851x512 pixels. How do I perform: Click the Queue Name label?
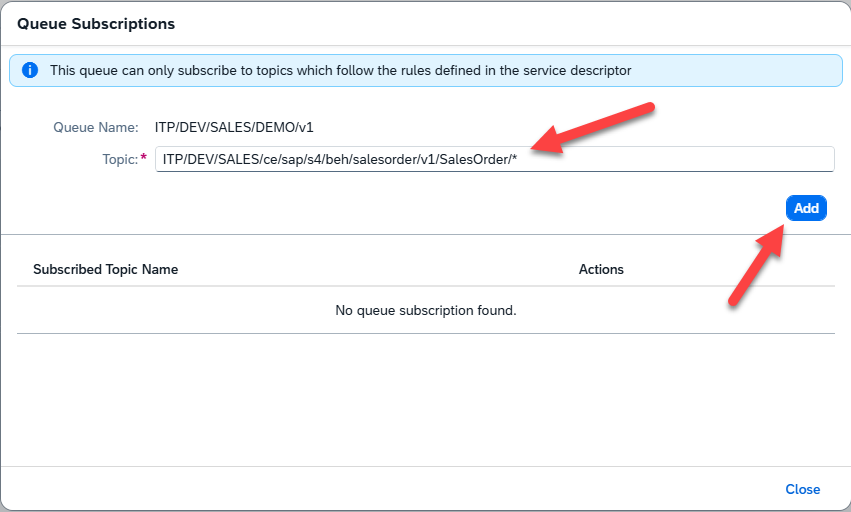95,127
